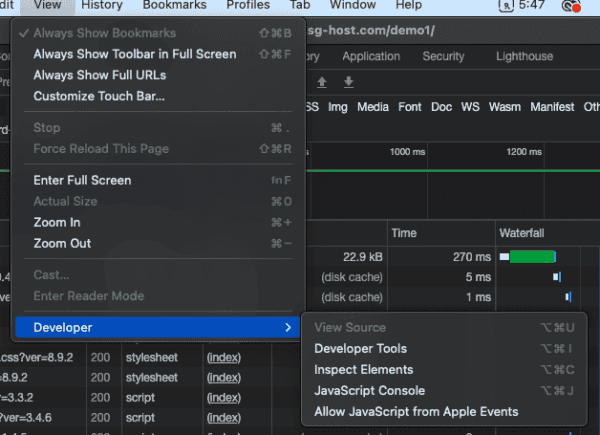
Task: Choose Enter Full Screen
Action: click(x=157, y=181)
